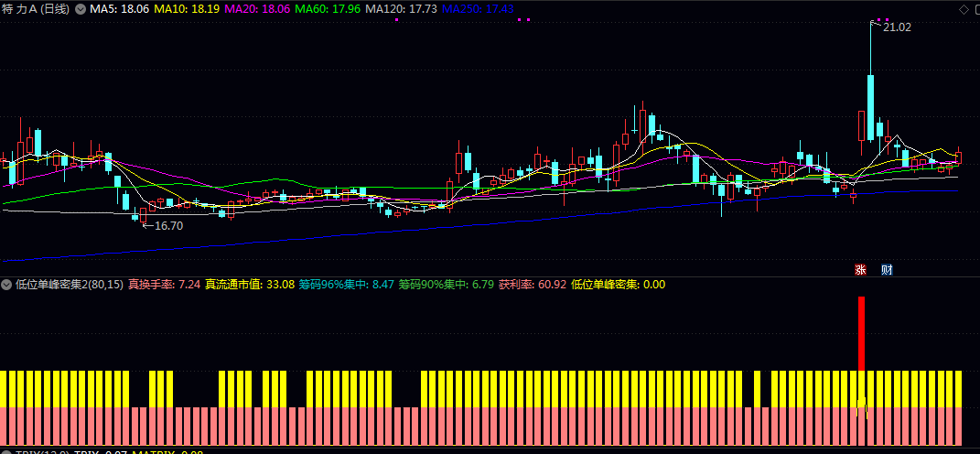Click the 21.02 high price label
The width and height of the screenshot is (980, 454).
[897, 27]
